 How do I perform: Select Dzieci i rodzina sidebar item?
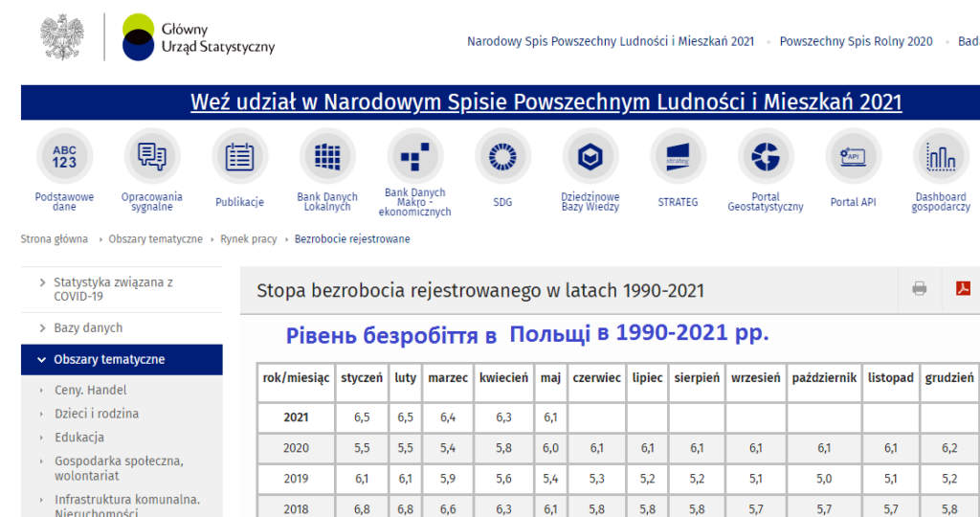pyautogui.click(x=96, y=414)
